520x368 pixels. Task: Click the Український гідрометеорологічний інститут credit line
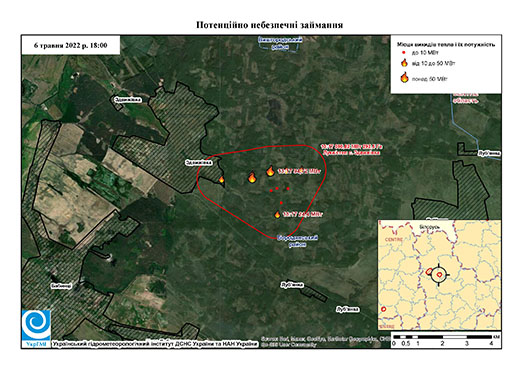(x=155, y=344)
